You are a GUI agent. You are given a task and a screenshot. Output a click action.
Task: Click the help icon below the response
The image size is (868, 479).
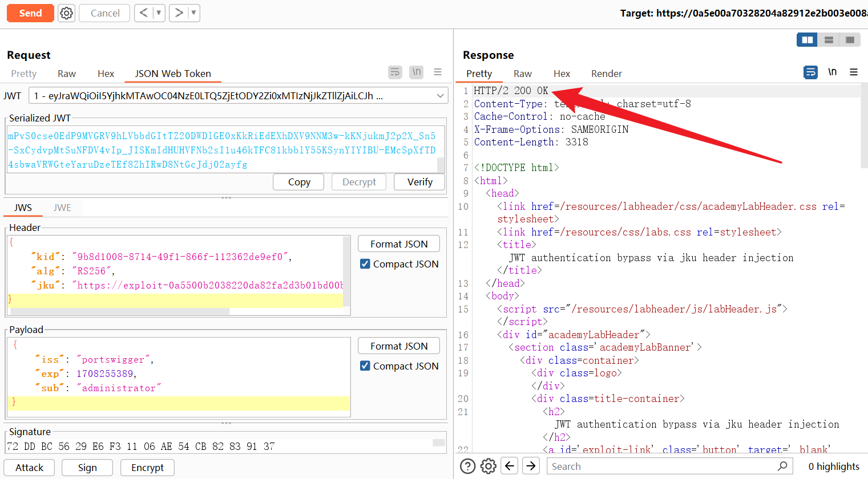pyautogui.click(x=467, y=466)
